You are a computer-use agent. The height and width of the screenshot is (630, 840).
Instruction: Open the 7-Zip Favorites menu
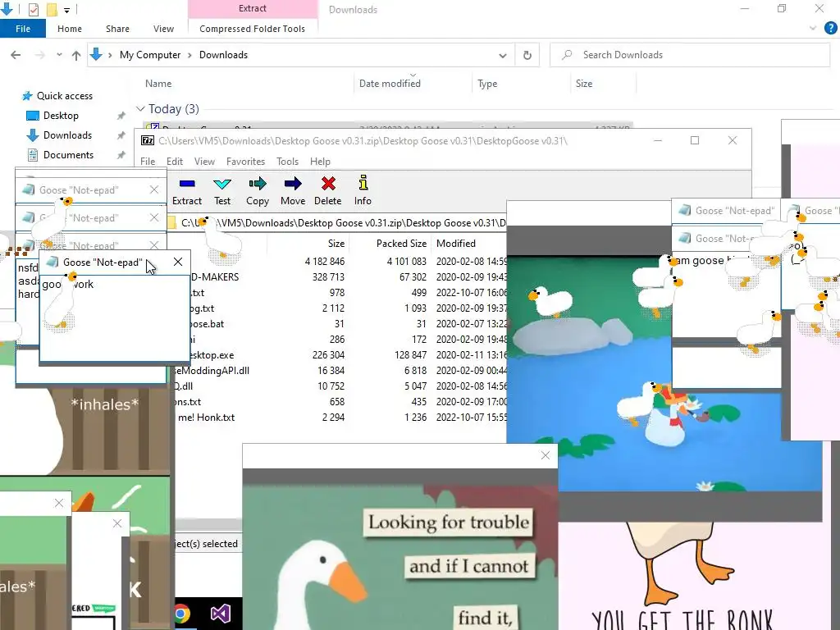tap(245, 162)
